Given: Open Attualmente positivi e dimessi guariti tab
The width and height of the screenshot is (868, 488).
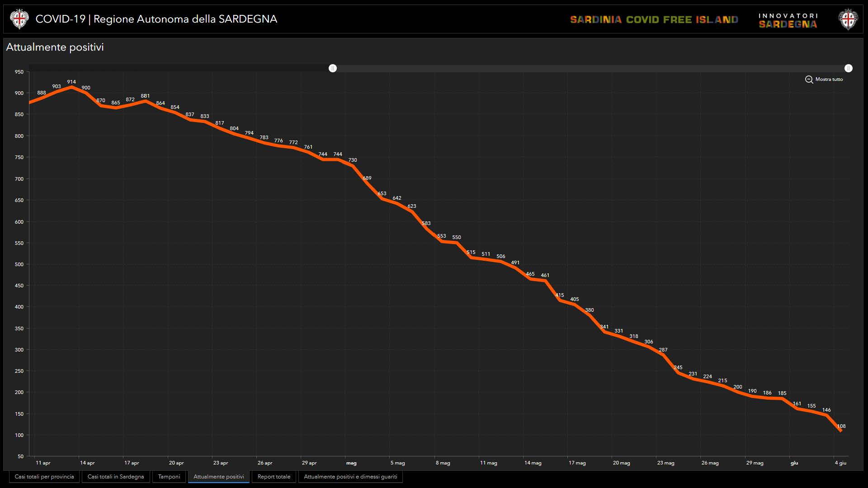Looking at the screenshot, I should [350, 477].
